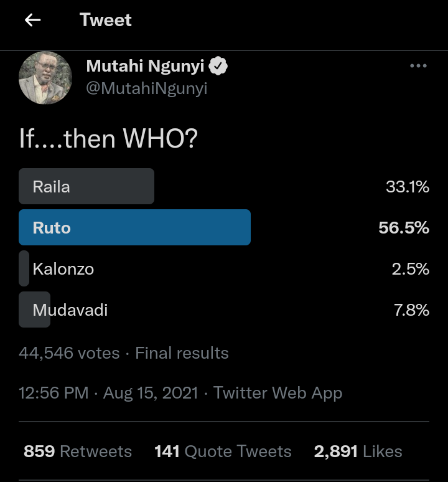Screen dimensions: 448x482
Task: Select the highlighted Ruto poll bar
Action: [x=134, y=227]
